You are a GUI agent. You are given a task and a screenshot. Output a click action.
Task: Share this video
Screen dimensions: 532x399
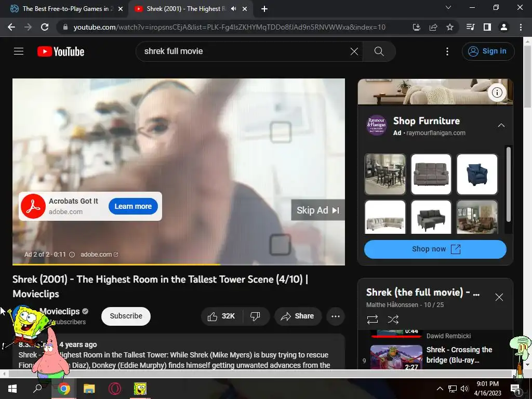[298, 316]
